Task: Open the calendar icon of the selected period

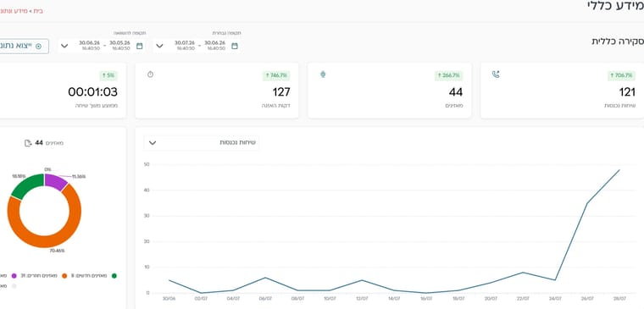Action: tap(235, 46)
